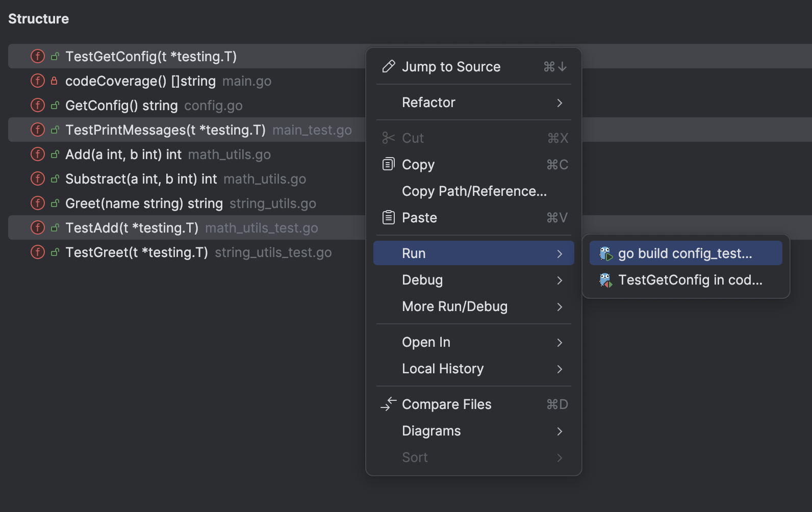Click the gopher icon for TestGetConfig run
The image size is (812, 512).
click(x=605, y=280)
